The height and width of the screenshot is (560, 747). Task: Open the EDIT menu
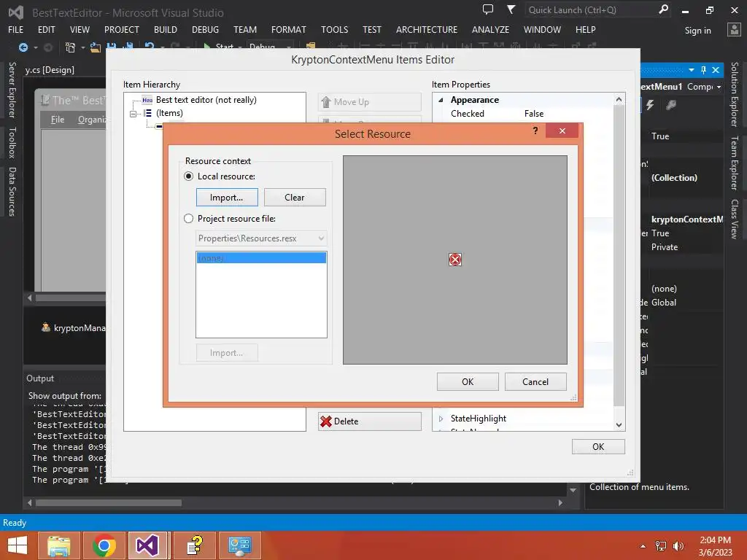46,29
